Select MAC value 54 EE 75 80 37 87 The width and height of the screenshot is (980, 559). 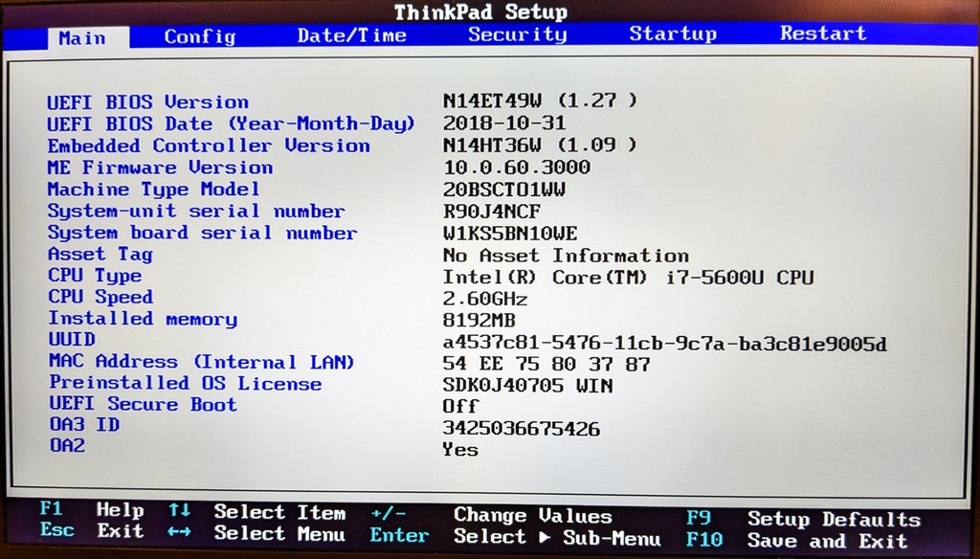coord(546,364)
